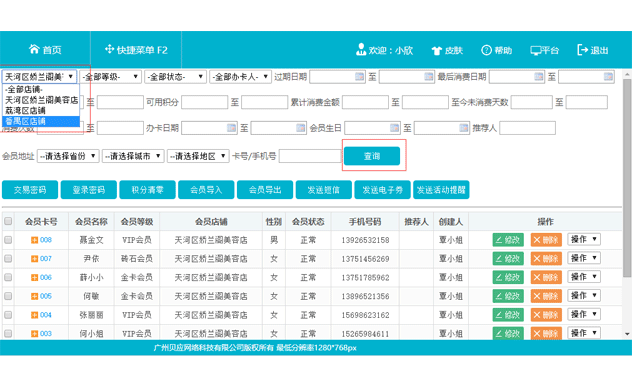Click the 会员导入 button

point(206,190)
